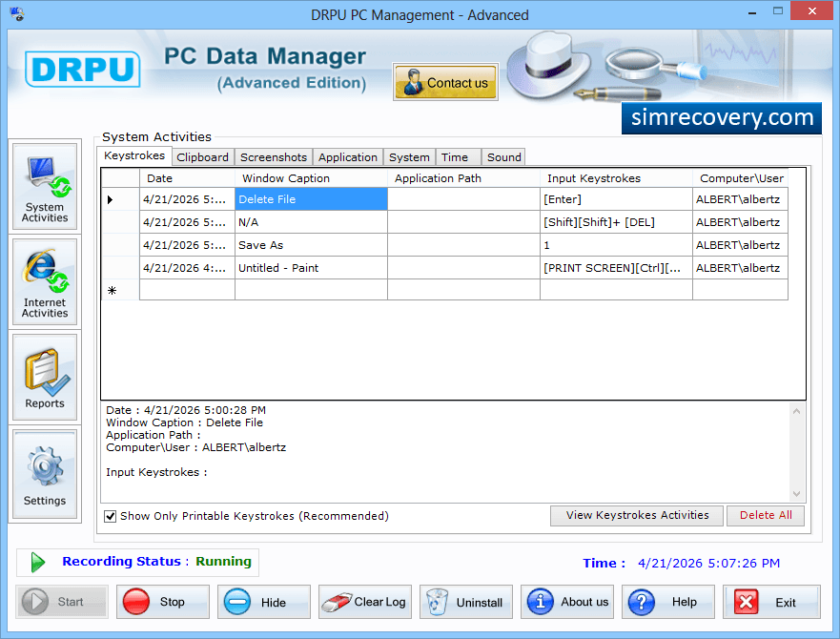This screenshot has width=840, height=639.
Task: Open the Settings gear panel
Action: (45, 474)
